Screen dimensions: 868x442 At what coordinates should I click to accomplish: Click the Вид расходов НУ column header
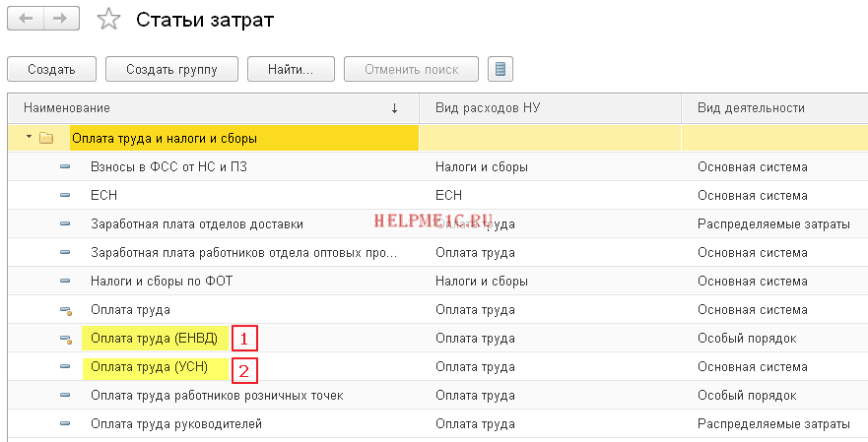pyautogui.click(x=484, y=107)
